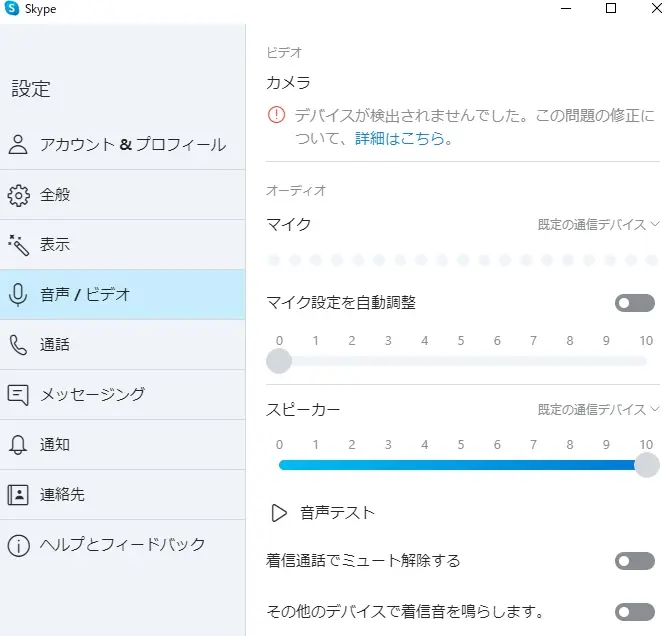Click the person icon beside アカウント & プロフィール
The height and width of the screenshot is (636, 670).
point(18,145)
